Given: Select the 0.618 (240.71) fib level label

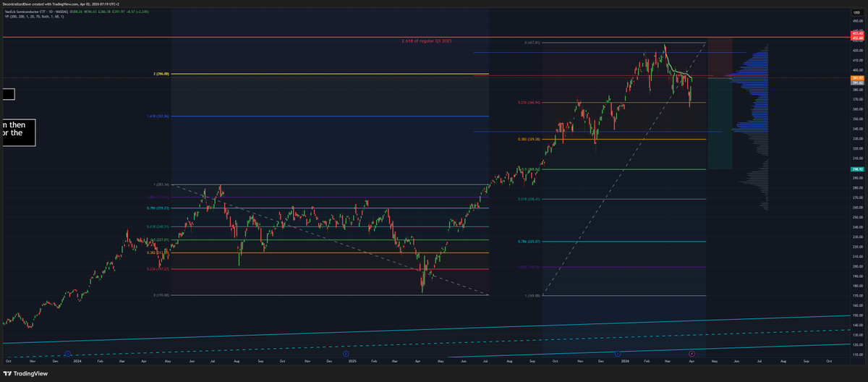Looking at the screenshot, I should click(x=159, y=226).
